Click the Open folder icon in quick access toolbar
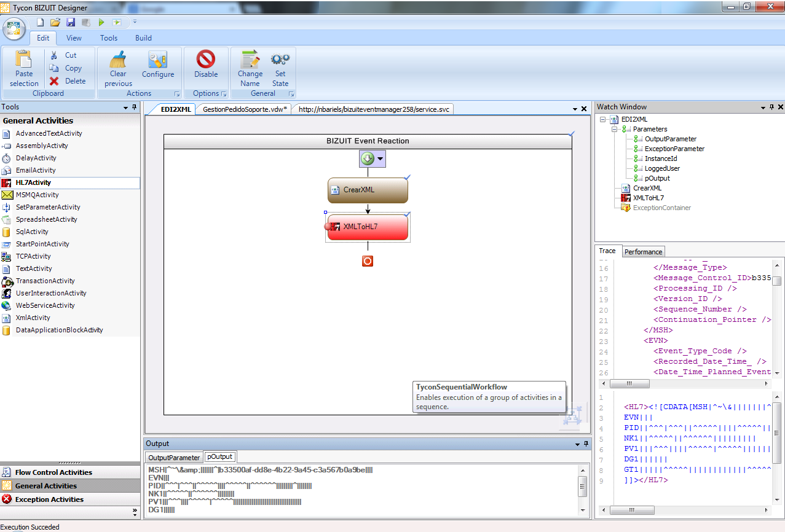This screenshot has width=785, height=532. click(55, 22)
